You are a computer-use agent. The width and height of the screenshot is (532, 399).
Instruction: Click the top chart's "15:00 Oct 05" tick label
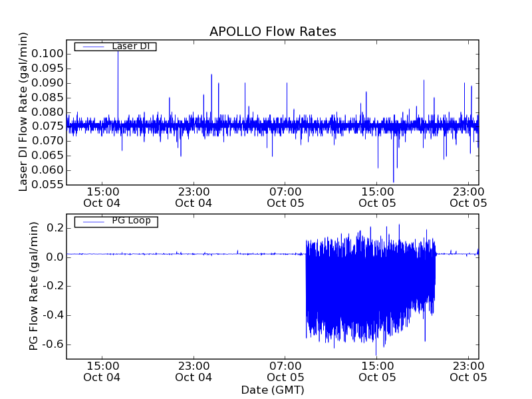pyautogui.click(x=377, y=198)
